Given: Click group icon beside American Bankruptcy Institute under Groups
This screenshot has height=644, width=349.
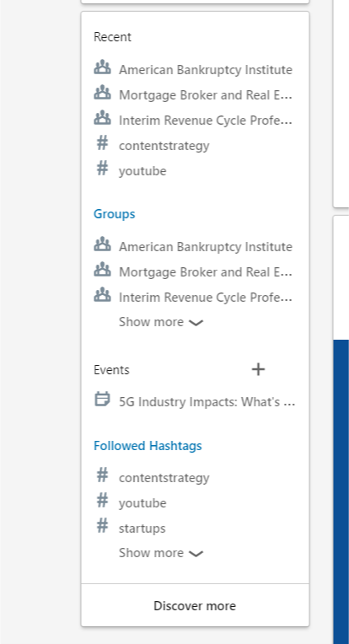Looking at the screenshot, I should tap(102, 244).
